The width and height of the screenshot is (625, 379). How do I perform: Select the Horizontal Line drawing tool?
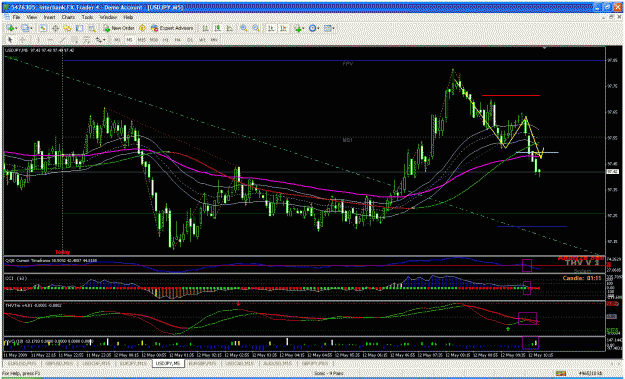pyautogui.click(x=50, y=40)
